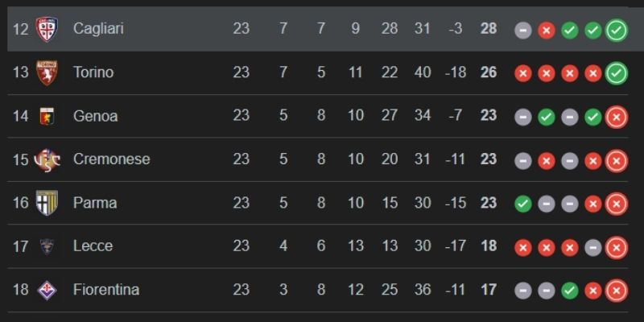Image resolution: width=644 pixels, height=322 pixels.
Task: Click Parma's points total of 23
Action: (489, 203)
